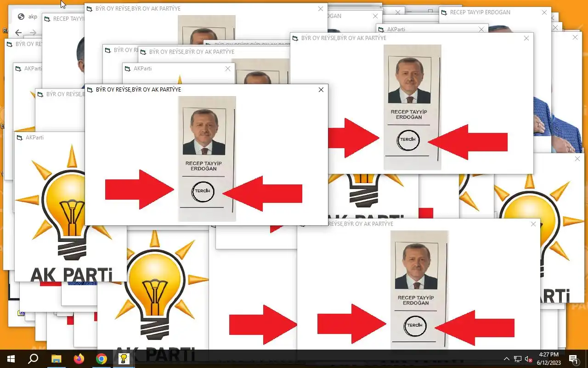The height and width of the screenshot is (368, 588).
Task: Click window icon of the right-side BÝR OY REÝSE ballot window
Action: tap(296, 38)
